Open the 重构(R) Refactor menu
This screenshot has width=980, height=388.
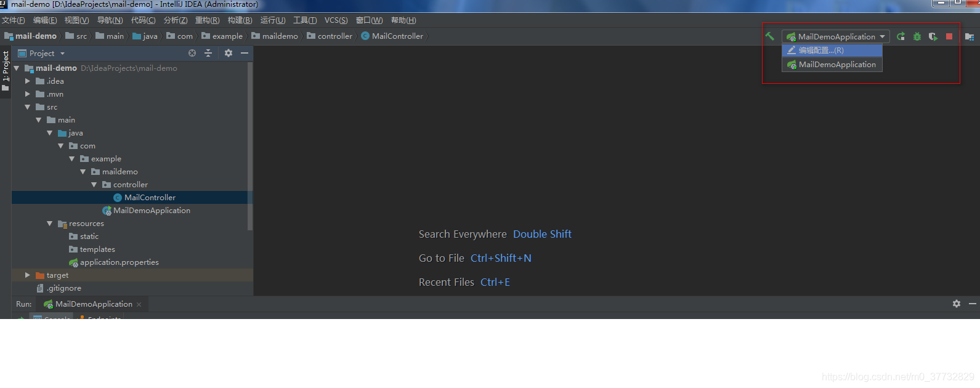point(207,20)
